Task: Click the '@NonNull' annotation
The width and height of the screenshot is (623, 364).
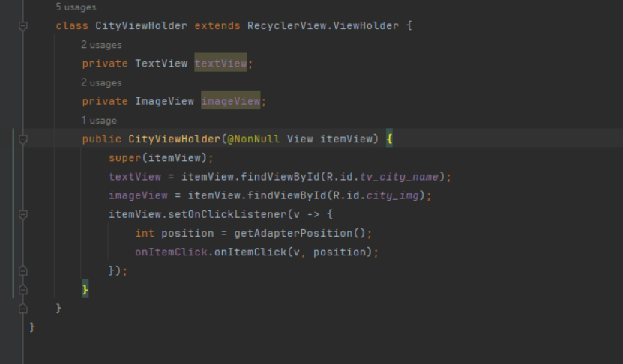Action: (253, 139)
